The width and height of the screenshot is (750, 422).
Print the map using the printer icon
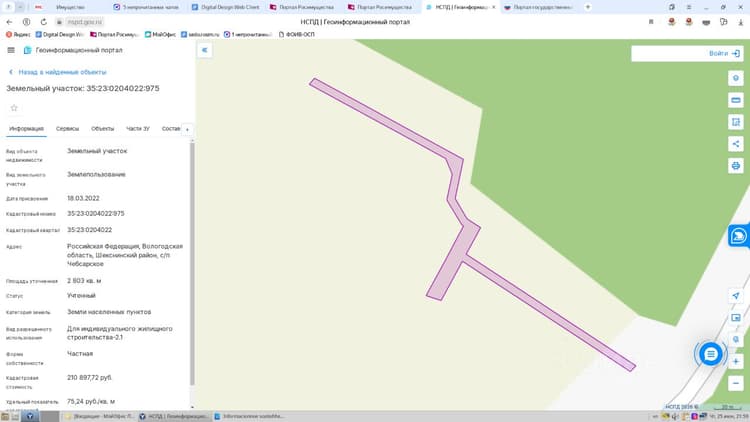736,166
